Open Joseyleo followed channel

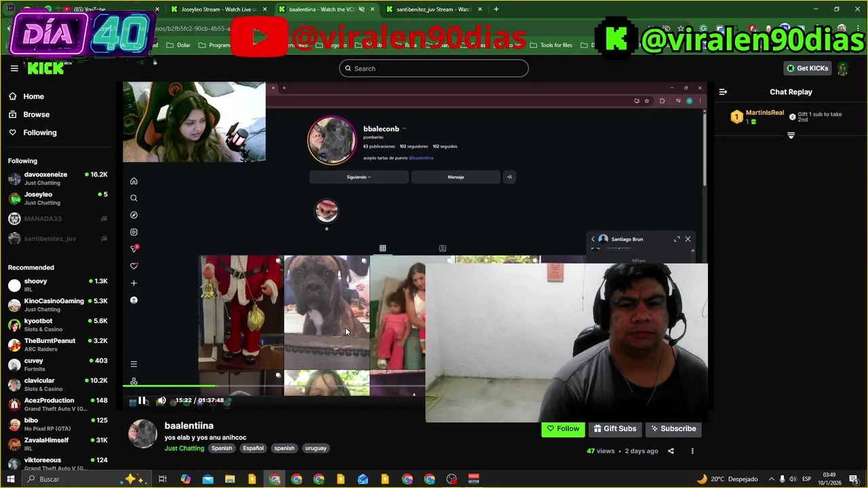pyautogui.click(x=58, y=198)
